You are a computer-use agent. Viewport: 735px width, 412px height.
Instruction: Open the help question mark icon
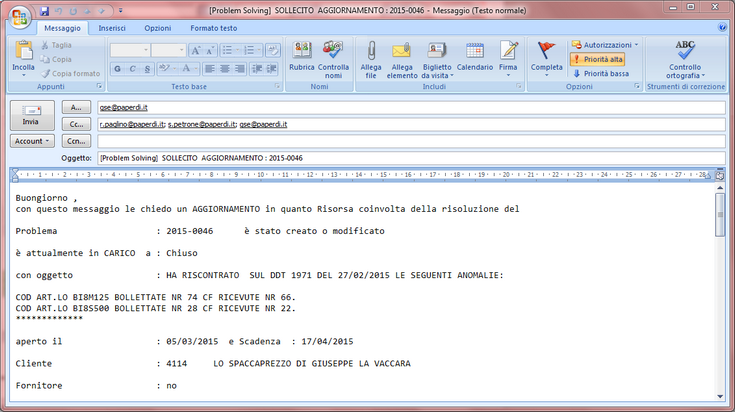coord(722,28)
